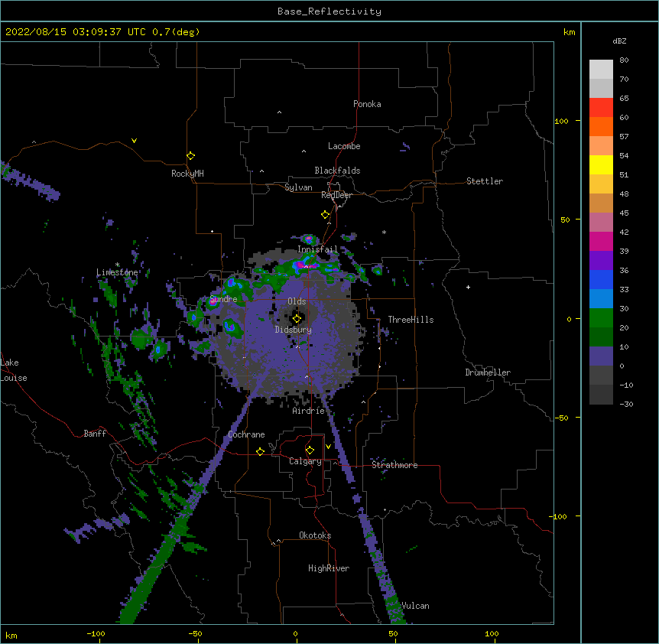This screenshot has width=659, height=644.
Task: Select the RedDeer city label
Action: pos(336,195)
